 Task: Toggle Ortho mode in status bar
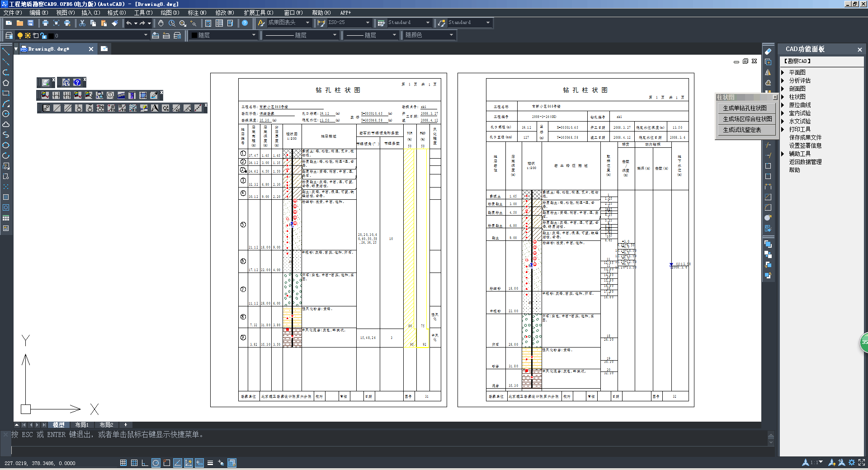[145, 463]
